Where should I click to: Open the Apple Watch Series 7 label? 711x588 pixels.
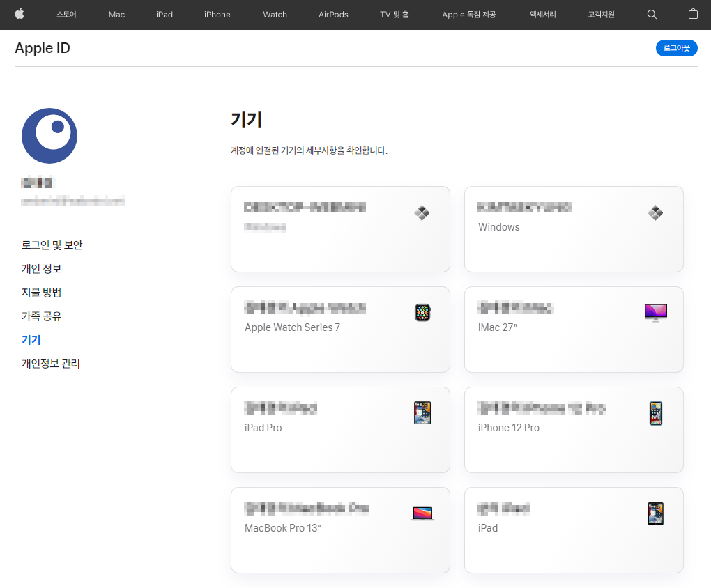(293, 327)
